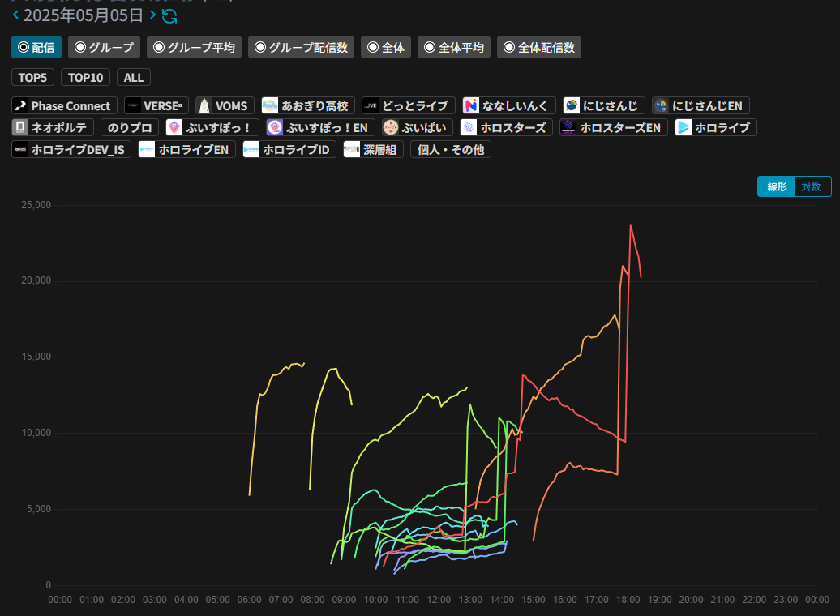Open the date 2025年05月05日 picker
840x616 pixels.
tap(83, 15)
